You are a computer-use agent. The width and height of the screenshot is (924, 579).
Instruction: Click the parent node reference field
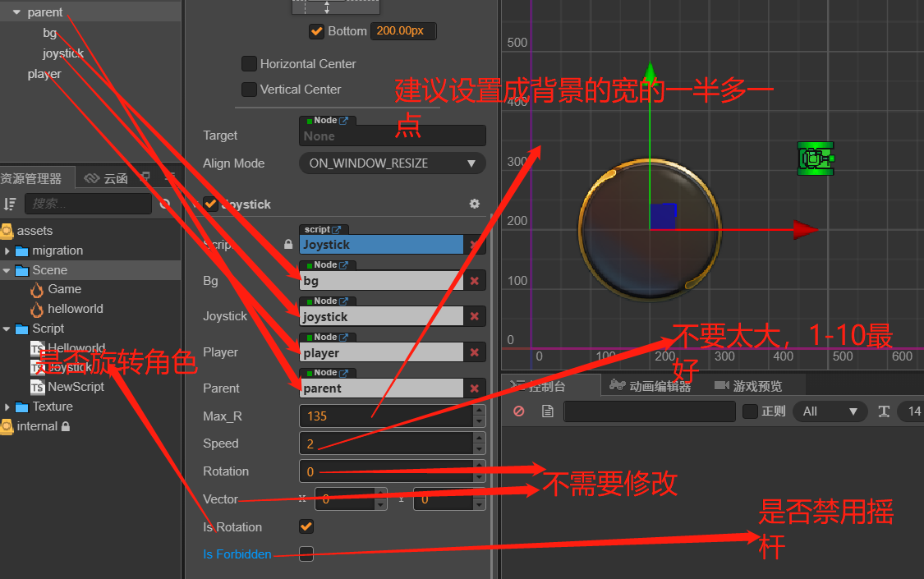pos(382,388)
